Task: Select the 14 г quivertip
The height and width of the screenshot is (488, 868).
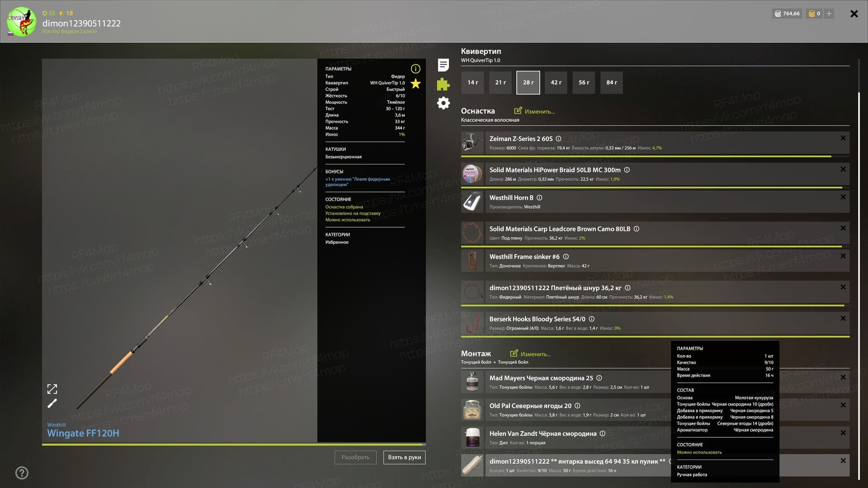Action: (472, 83)
